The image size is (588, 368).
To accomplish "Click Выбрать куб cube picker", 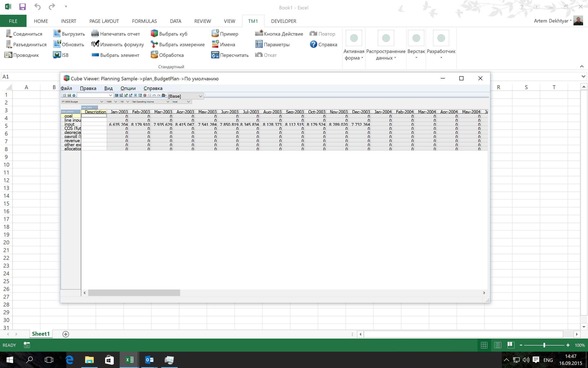I will 169,34.
